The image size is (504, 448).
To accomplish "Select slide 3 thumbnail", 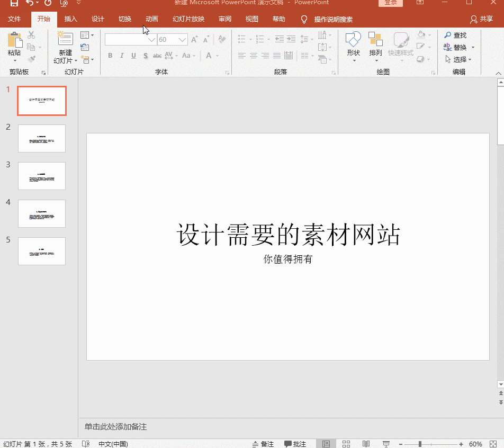I will [x=42, y=176].
